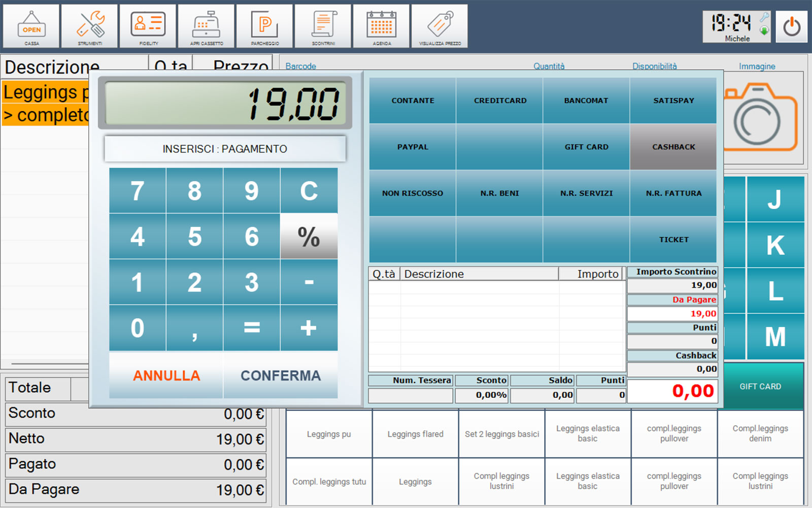
Task: Select Leggings pu product
Action: (329, 434)
